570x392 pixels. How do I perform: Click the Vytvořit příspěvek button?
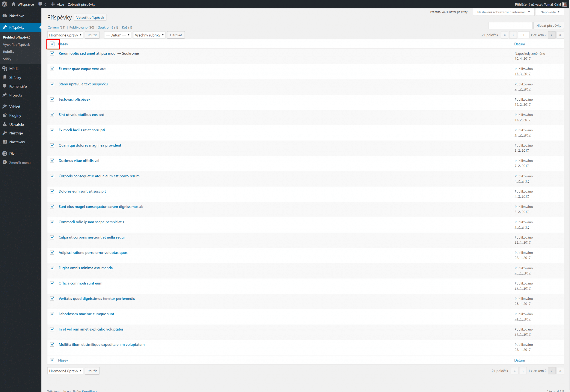point(90,17)
